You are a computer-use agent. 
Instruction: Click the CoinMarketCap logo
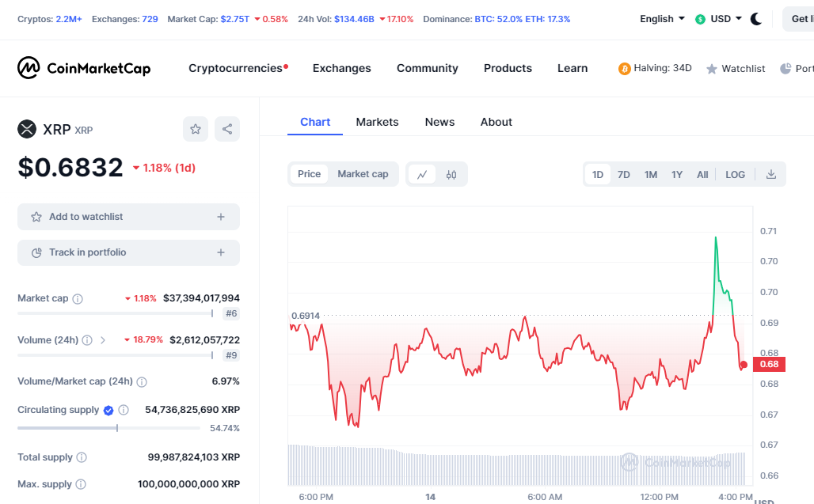tap(84, 68)
